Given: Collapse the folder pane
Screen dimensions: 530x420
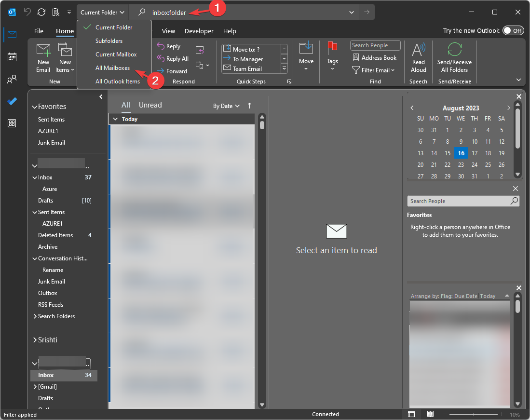Looking at the screenshot, I should [101, 97].
